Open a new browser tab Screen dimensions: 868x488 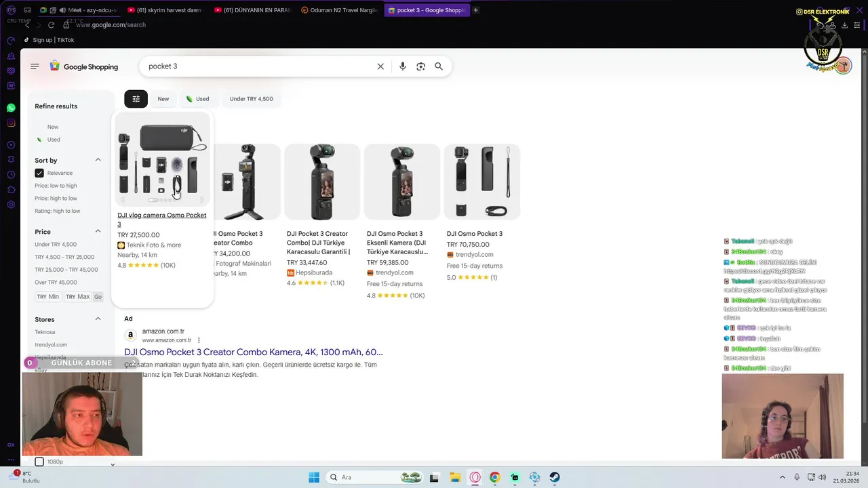[475, 10]
